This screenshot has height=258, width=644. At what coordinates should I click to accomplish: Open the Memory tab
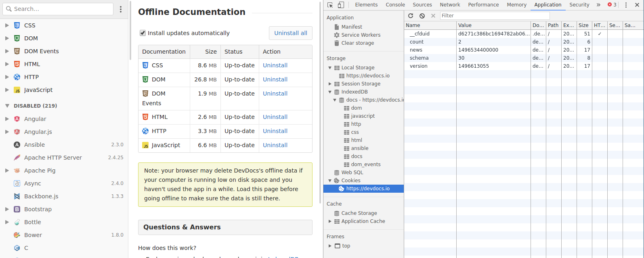[x=517, y=5]
